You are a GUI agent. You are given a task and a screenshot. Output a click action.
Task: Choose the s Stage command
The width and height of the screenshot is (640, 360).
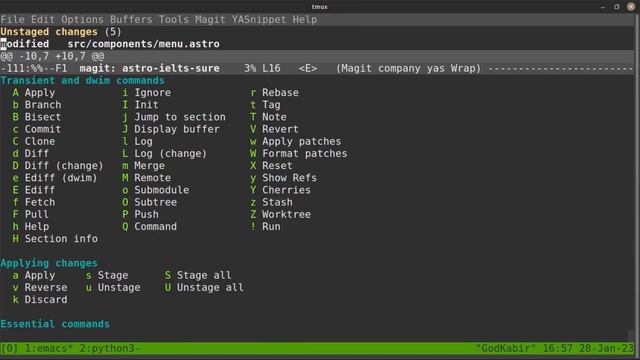point(107,276)
